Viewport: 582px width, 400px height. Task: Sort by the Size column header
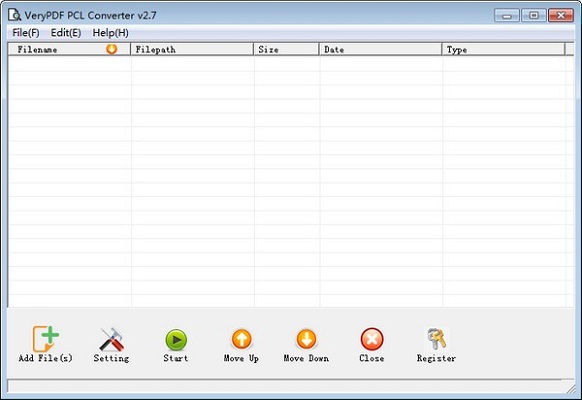(x=286, y=49)
